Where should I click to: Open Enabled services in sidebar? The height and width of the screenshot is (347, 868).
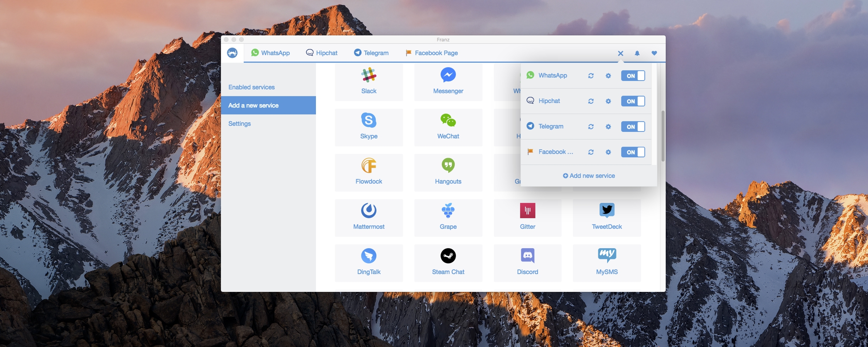pos(252,87)
